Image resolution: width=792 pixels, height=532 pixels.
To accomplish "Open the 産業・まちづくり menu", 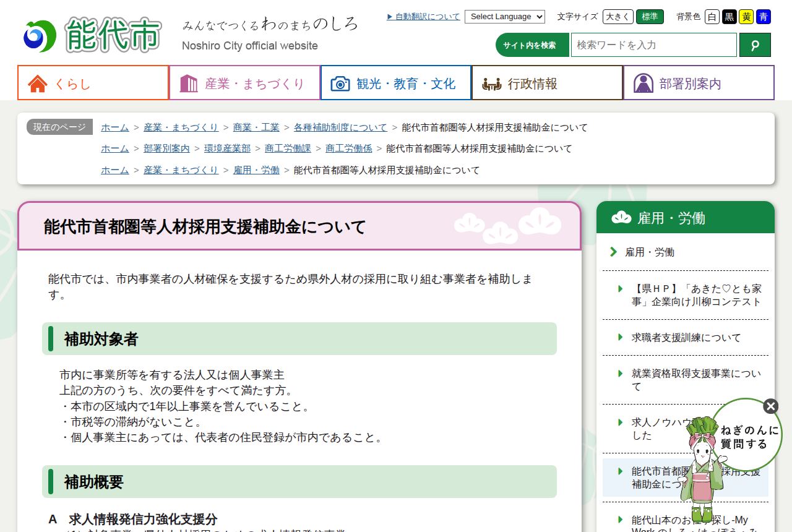I will click(244, 83).
